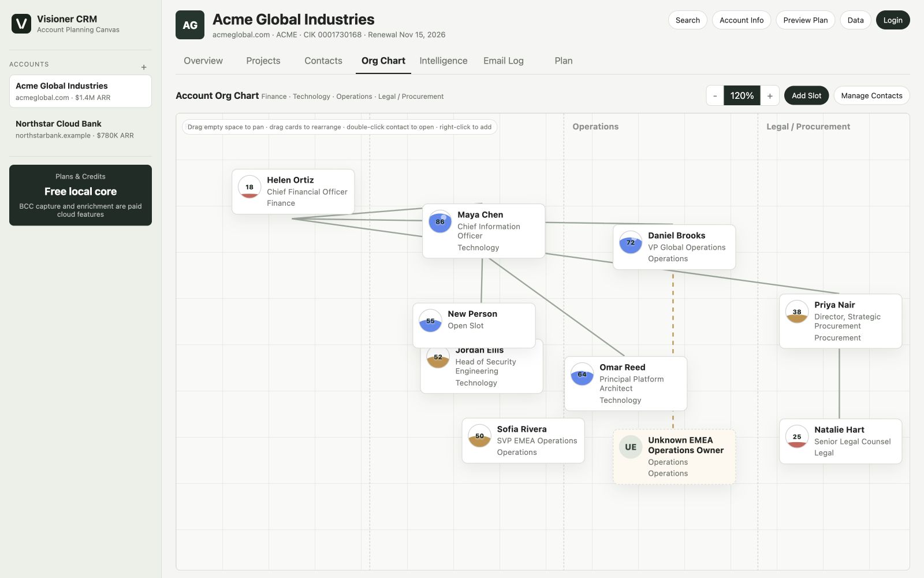Click Add Slot button

pyautogui.click(x=806, y=95)
